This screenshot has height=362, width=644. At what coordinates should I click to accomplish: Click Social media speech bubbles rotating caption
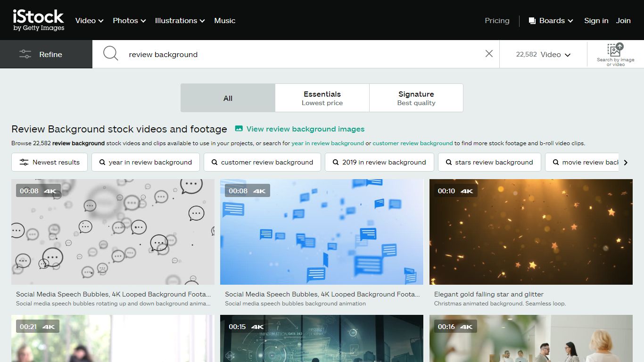113,304
